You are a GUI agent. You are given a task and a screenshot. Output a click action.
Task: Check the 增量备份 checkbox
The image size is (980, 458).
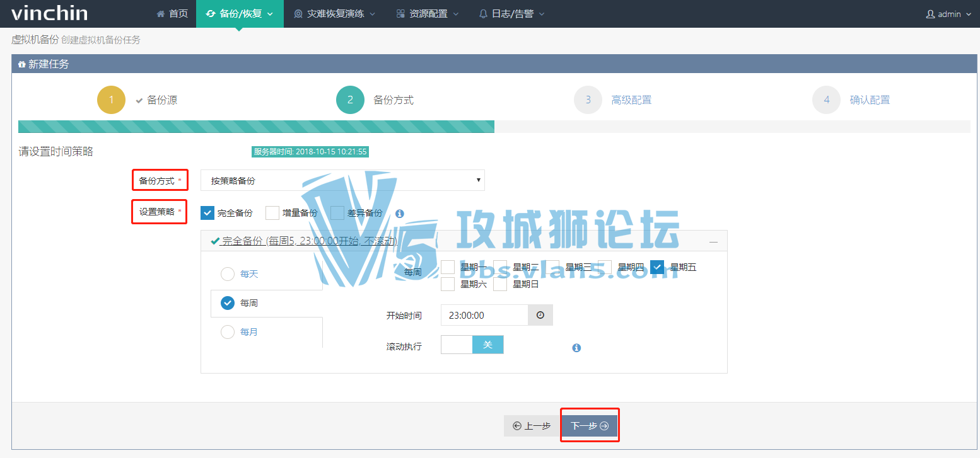272,213
